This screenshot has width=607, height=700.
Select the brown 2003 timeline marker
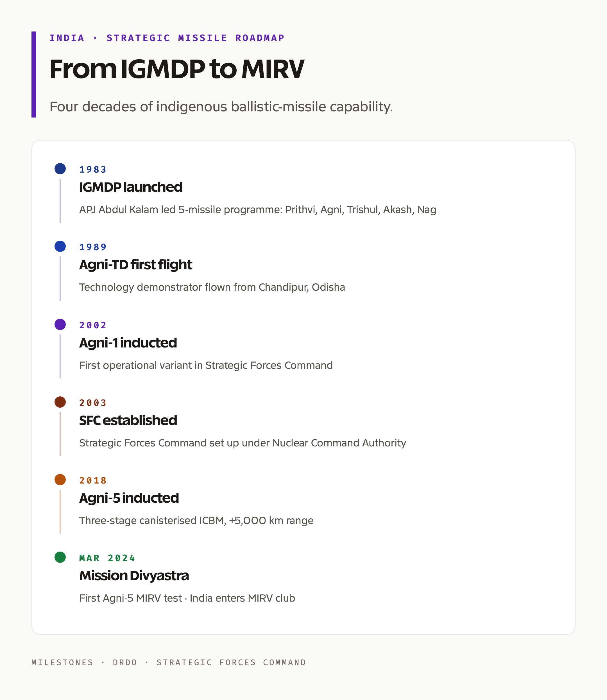coord(60,402)
